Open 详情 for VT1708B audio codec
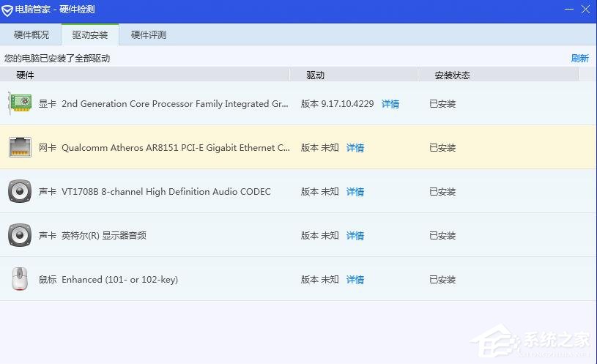The image size is (597, 364). click(x=355, y=192)
